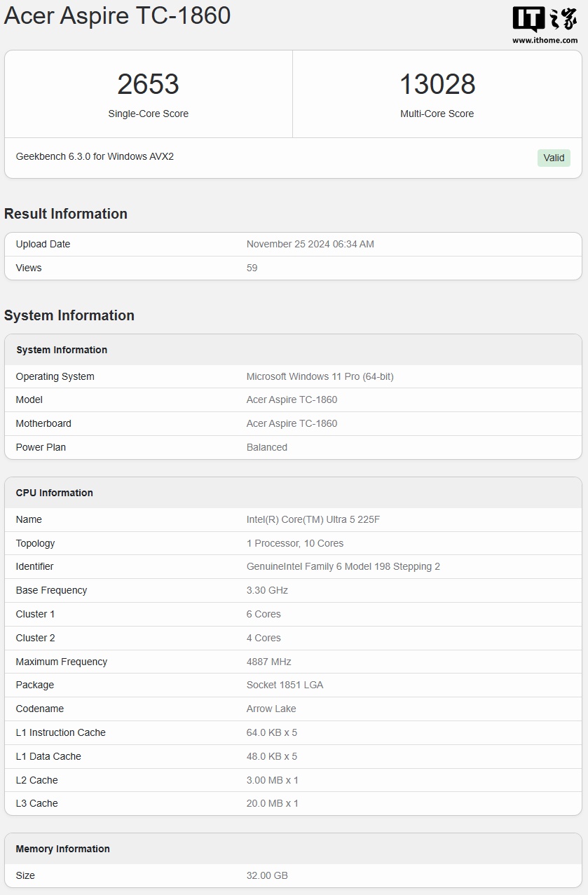This screenshot has height=895, width=588.
Task: Select Microsoft Windows 11 Pro (64-bit) value
Action: (x=320, y=376)
